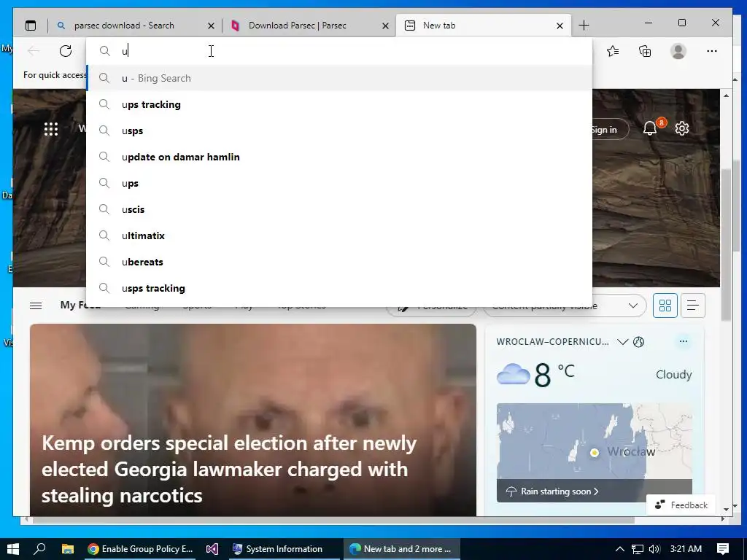Switch to the System Information window
This screenshot has width=747, height=560.
pos(285,549)
